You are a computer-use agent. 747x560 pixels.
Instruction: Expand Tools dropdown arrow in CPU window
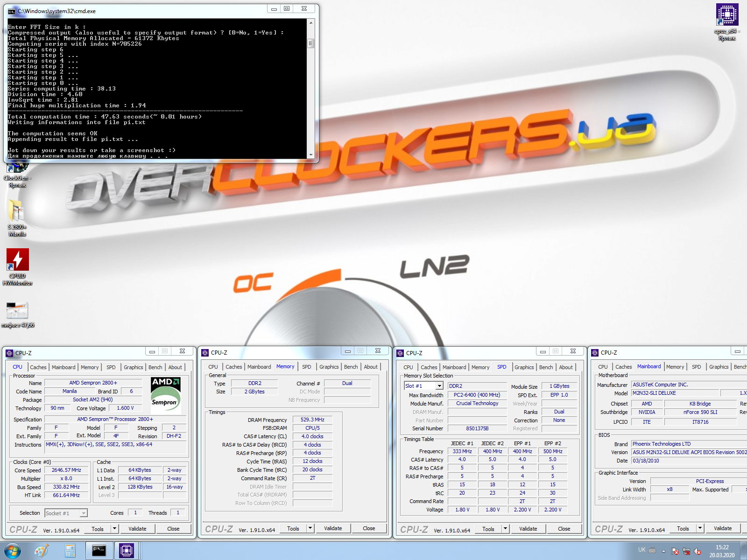pos(114,529)
